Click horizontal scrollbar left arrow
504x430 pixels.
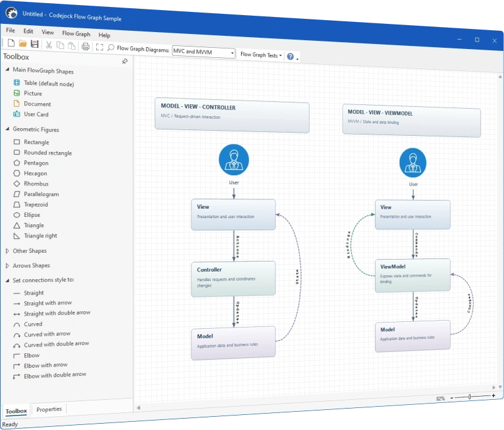pos(138,408)
